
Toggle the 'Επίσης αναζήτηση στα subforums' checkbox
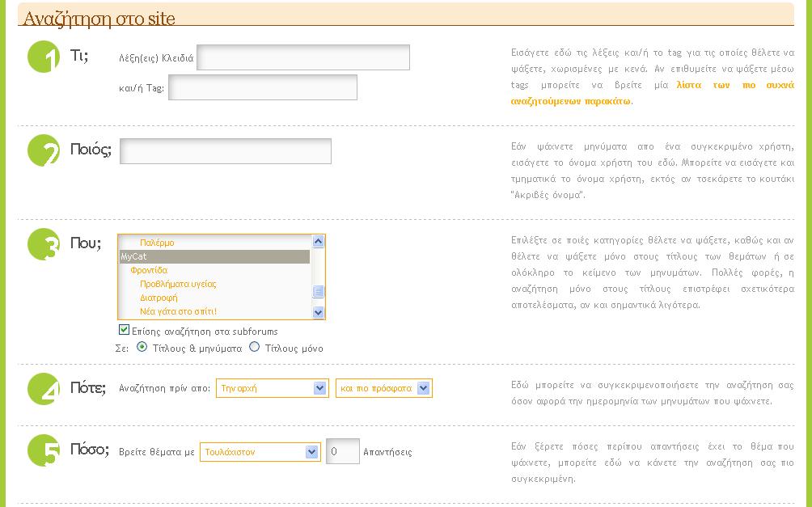124,330
